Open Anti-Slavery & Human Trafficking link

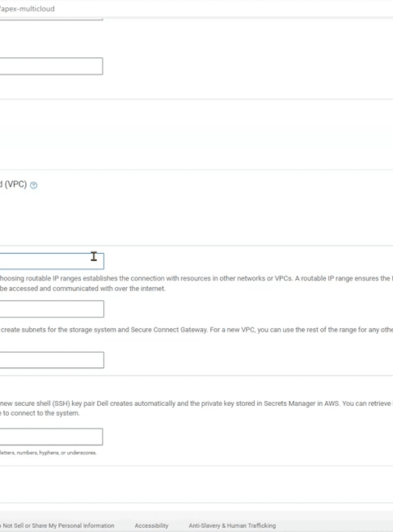233,525
